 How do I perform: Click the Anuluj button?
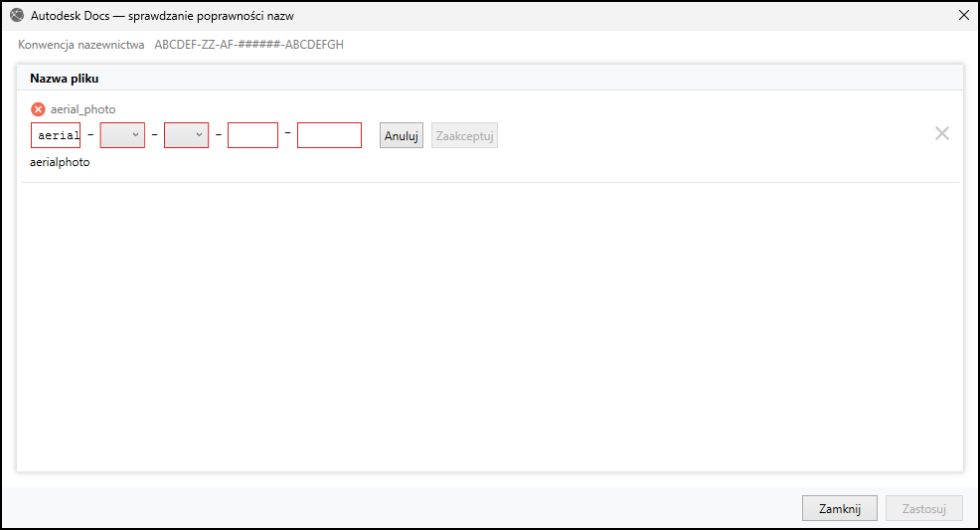pyautogui.click(x=402, y=135)
